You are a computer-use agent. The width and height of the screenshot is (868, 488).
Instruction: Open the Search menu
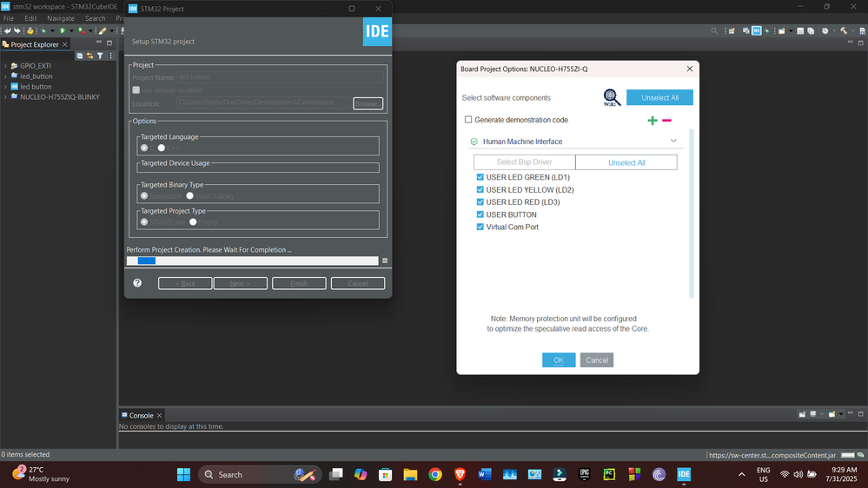(96, 18)
